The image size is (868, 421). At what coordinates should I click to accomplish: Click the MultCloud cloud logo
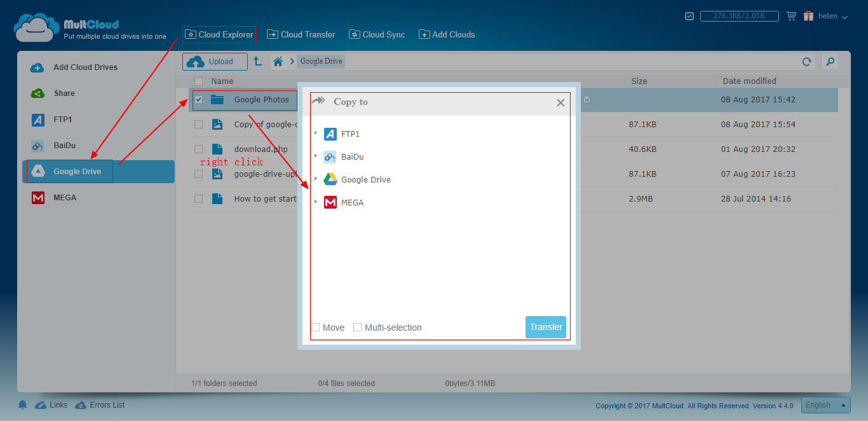[x=36, y=27]
